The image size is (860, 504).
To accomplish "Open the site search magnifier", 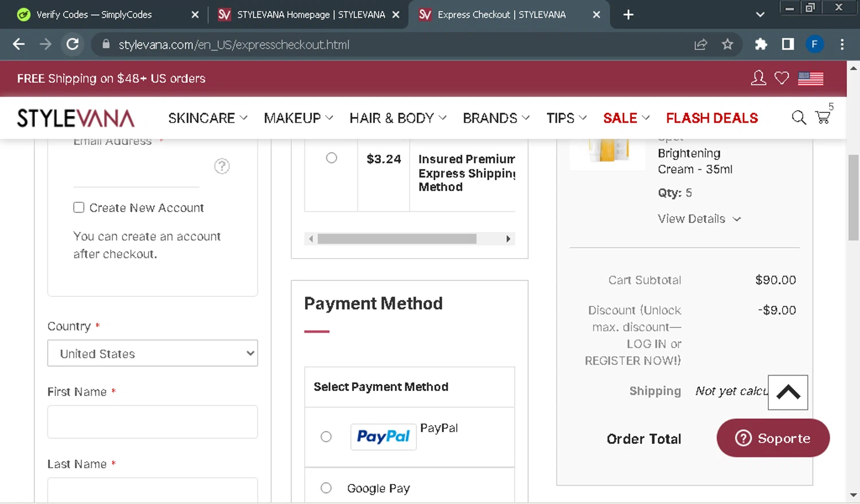I will coord(799,118).
